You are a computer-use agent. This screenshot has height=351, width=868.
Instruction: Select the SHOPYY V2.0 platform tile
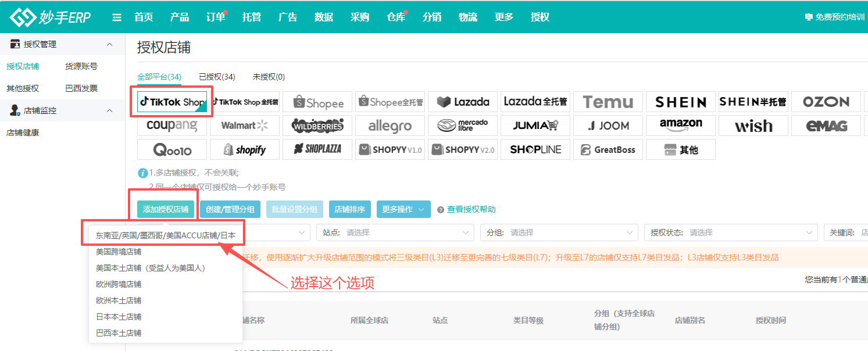tap(463, 149)
